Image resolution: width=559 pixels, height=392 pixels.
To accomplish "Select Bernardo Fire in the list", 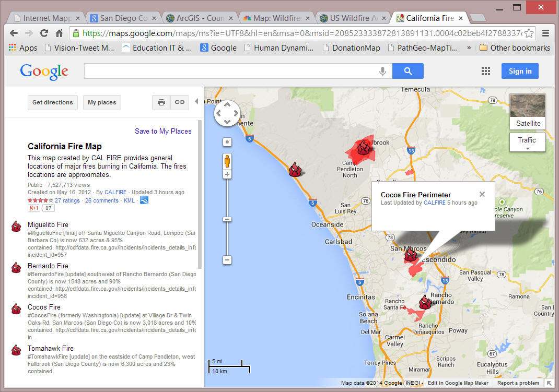I will pyautogui.click(x=48, y=266).
